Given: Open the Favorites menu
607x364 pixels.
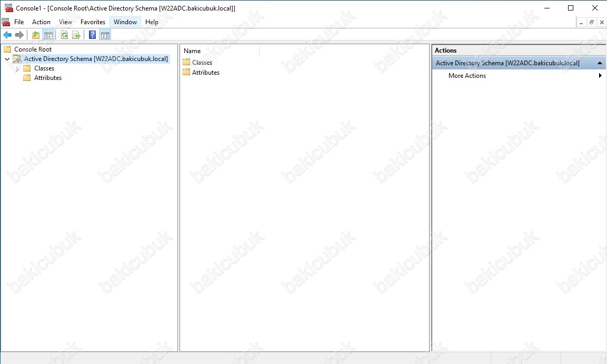Looking at the screenshot, I should coord(93,22).
